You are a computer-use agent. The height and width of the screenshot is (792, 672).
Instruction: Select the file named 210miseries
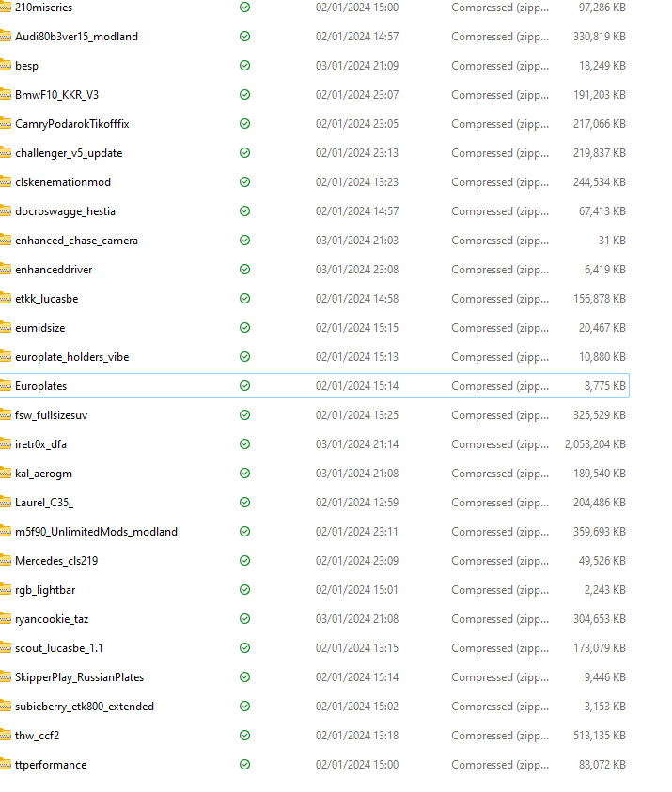tap(43, 8)
